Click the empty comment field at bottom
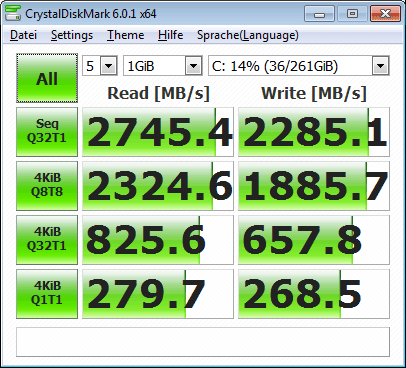This screenshot has height=368, width=406. 203,342
